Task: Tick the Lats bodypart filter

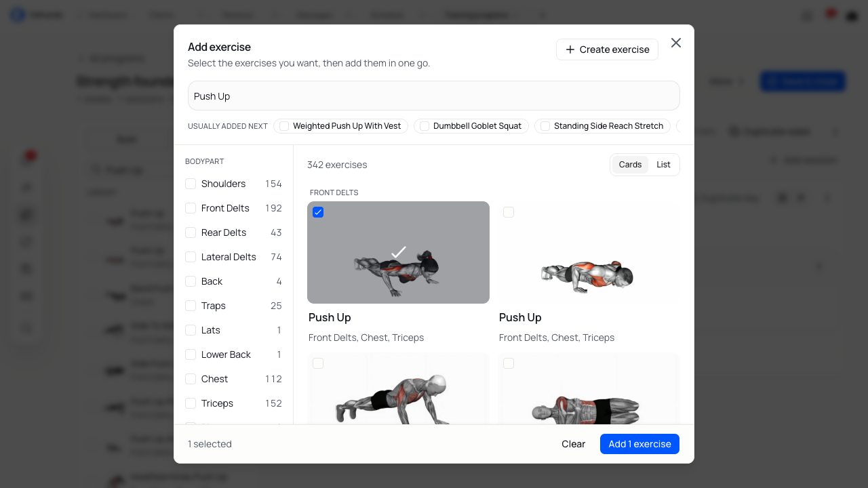Action: (x=191, y=330)
